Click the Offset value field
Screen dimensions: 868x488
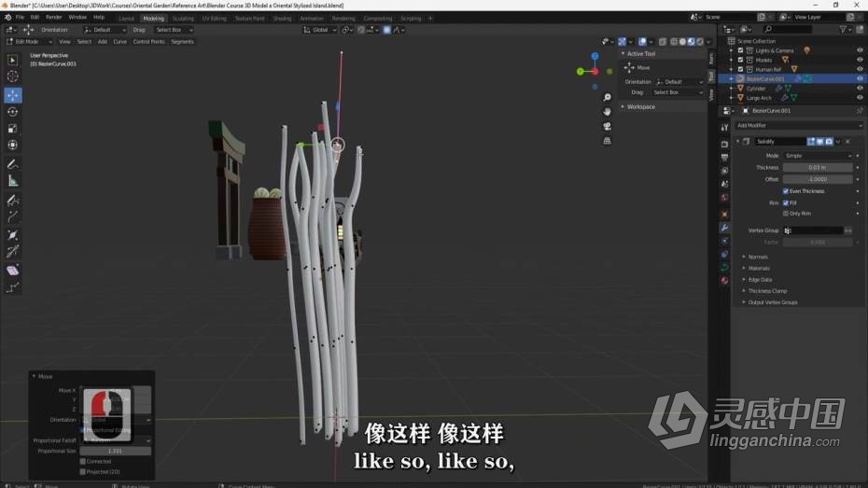pos(818,179)
